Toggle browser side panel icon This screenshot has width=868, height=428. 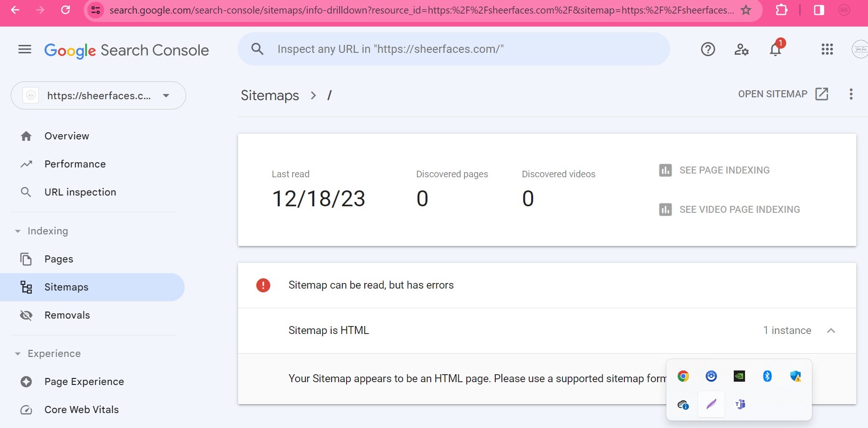pyautogui.click(x=819, y=10)
